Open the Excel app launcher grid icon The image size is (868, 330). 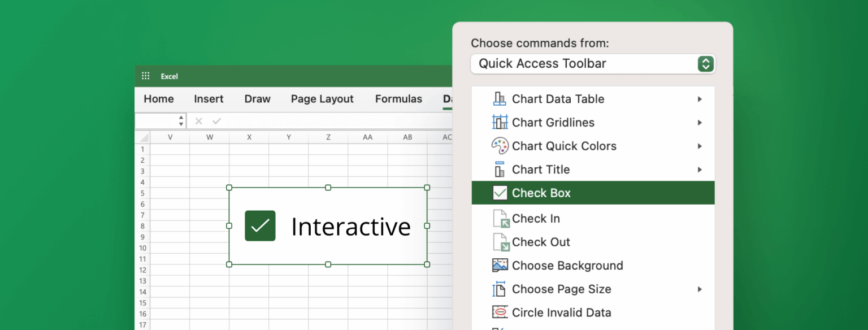[145, 76]
